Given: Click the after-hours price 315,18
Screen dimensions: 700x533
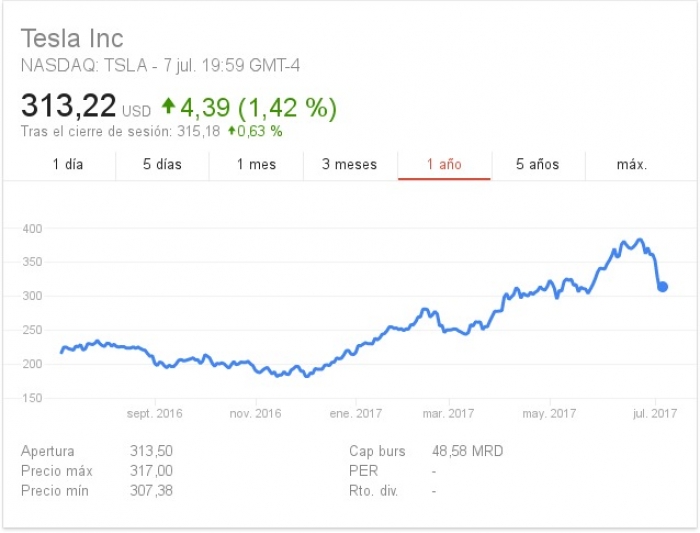Looking at the screenshot, I should tap(199, 131).
